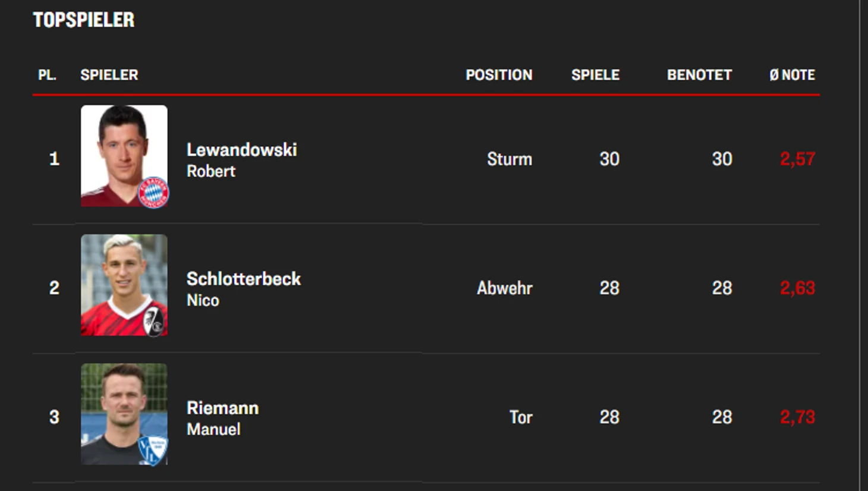Click the vertical scrollbar on the right edge
The height and width of the screenshot is (491, 868).
coord(860,245)
